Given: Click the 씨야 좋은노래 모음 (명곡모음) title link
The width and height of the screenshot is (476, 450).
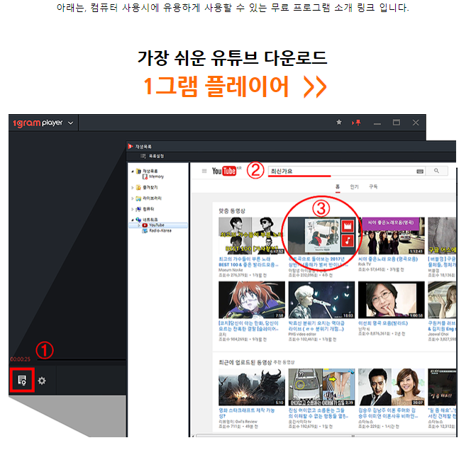Looking at the screenshot, I should [388, 259].
